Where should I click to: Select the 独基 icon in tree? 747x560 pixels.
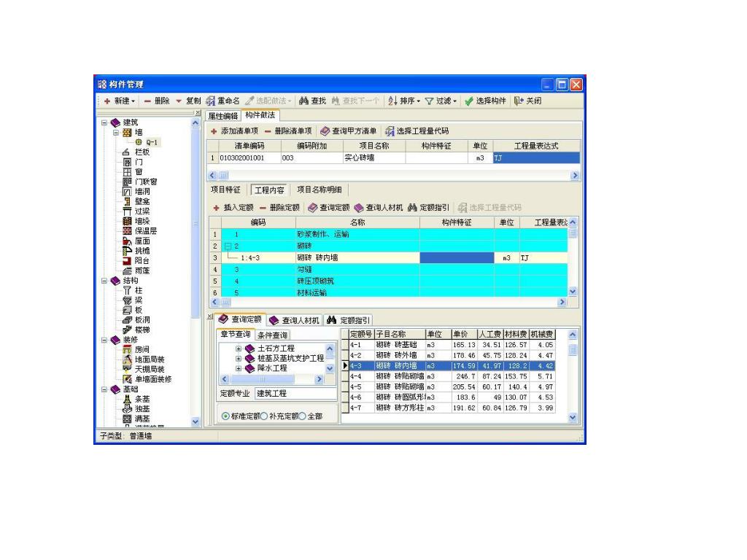(x=127, y=409)
